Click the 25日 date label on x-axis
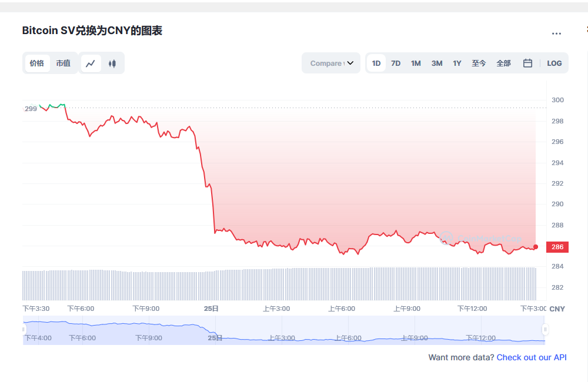This screenshot has height=382, width=588. coord(211,309)
